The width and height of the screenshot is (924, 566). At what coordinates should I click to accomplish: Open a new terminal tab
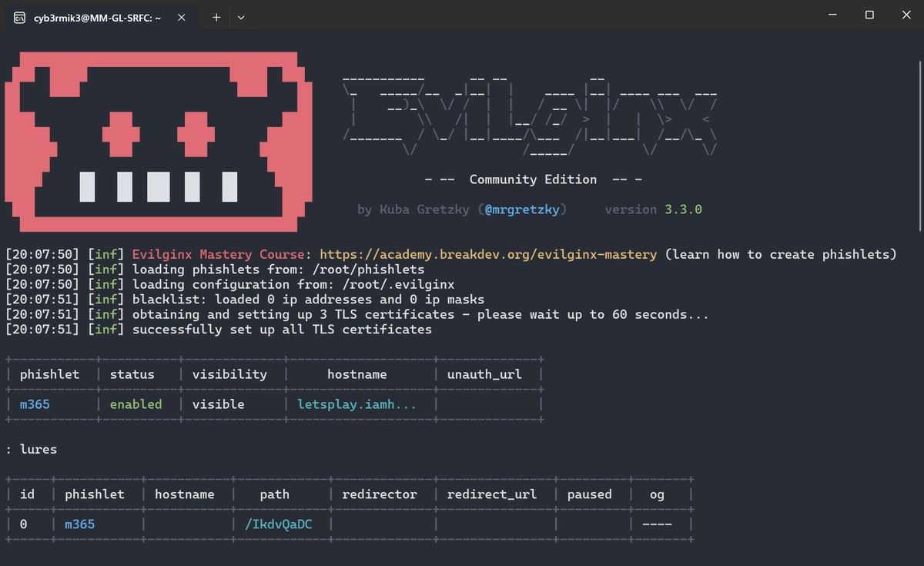[216, 17]
